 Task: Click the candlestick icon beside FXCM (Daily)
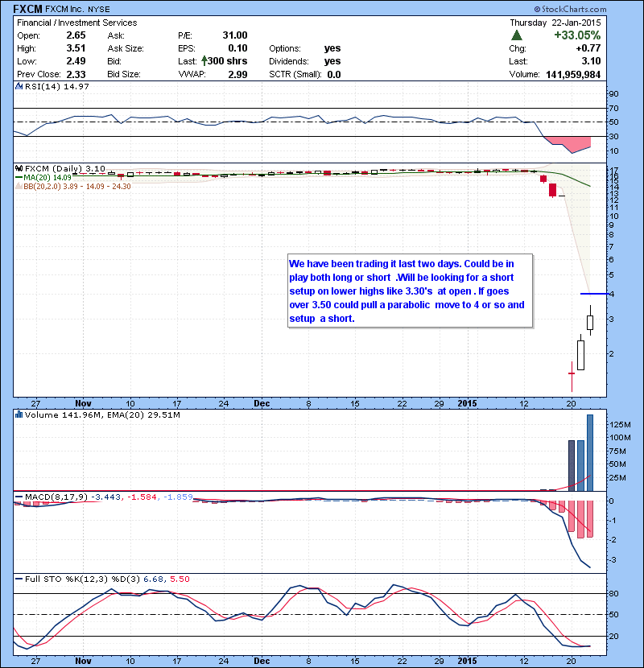(x=19, y=168)
